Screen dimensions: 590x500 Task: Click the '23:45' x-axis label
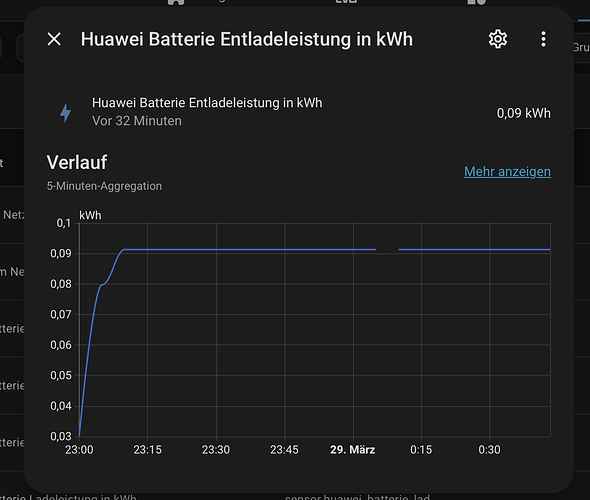[x=284, y=450]
